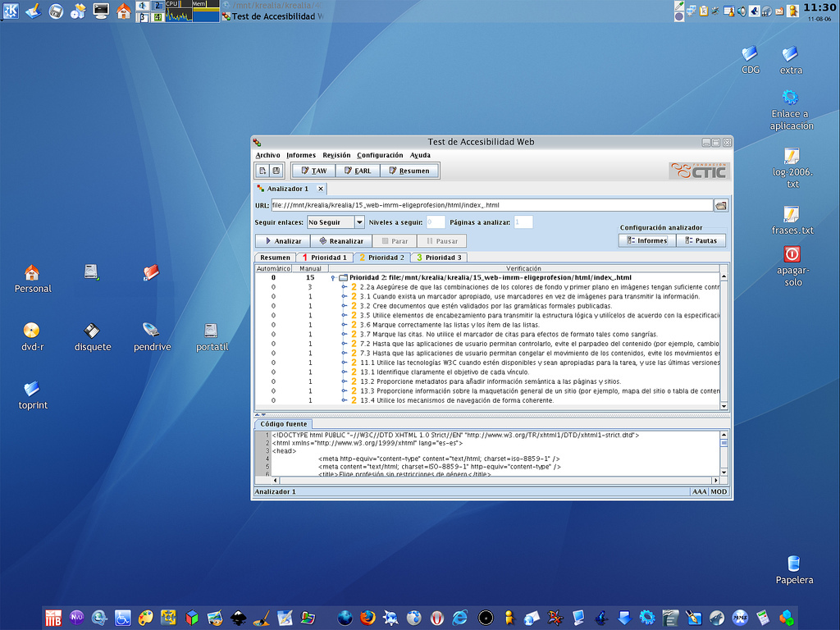This screenshot has width=840, height=630.
Task: Click the Reanalizar button
Action: pyautogui.click(x=340, y=241)
